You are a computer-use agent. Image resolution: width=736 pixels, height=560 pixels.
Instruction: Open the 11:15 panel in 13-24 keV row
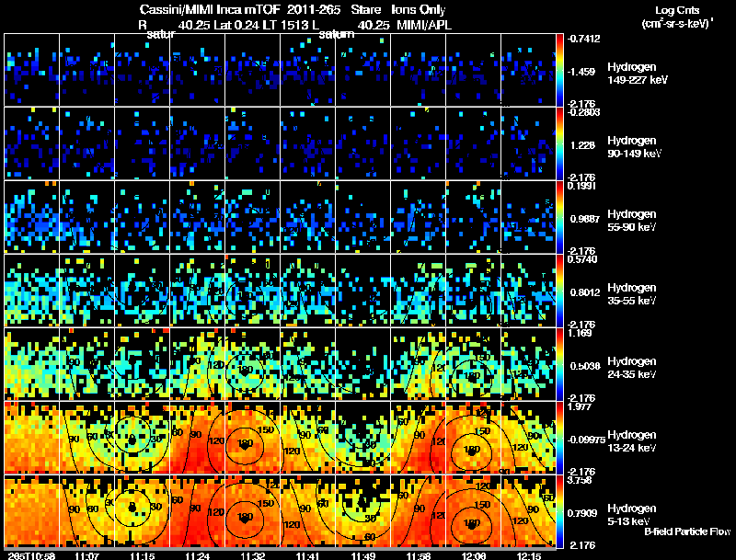143,438
